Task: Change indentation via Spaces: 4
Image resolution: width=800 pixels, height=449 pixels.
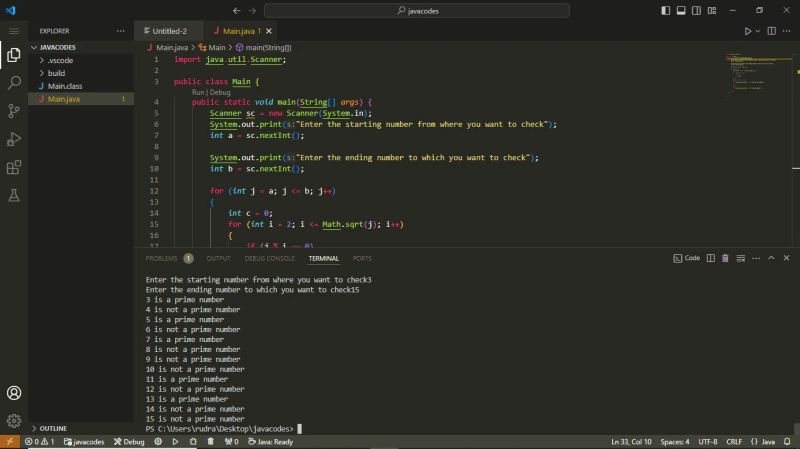Action: 674,442
